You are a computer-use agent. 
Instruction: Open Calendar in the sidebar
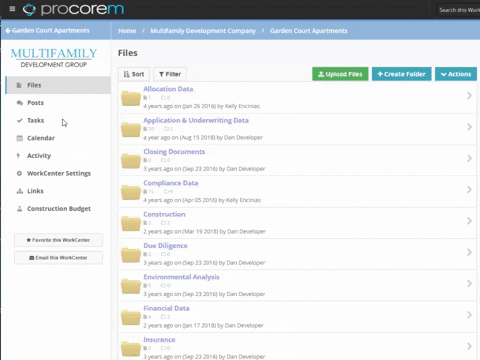click(58, 138)
